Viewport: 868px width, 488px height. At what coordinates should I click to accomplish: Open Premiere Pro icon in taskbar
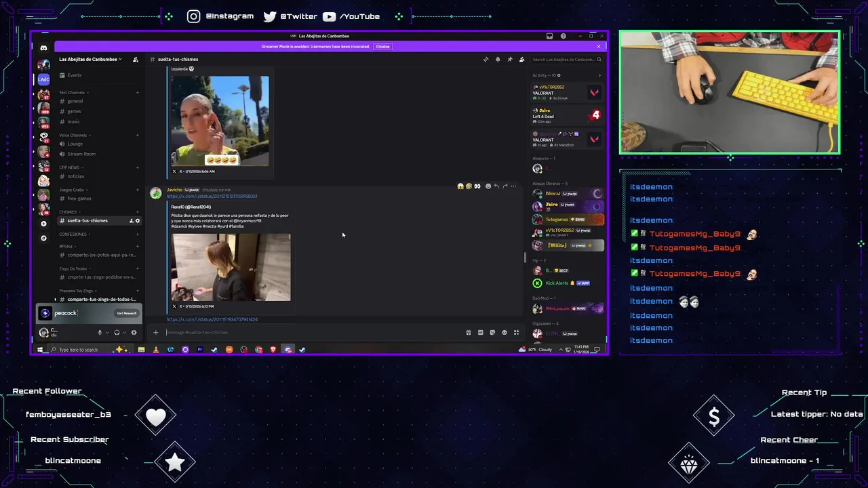[x=200, y=350]
